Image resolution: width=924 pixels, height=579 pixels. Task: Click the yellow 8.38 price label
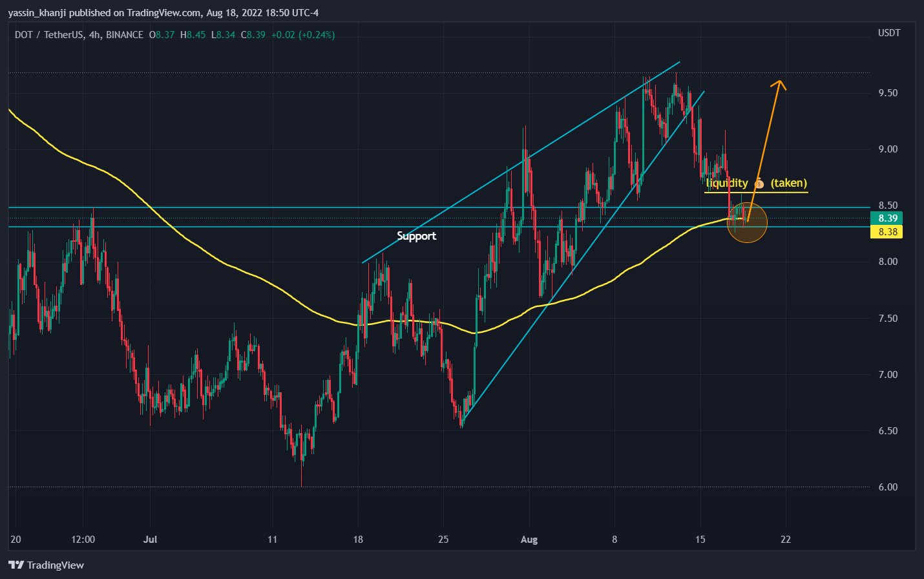(x=887, y=231)
